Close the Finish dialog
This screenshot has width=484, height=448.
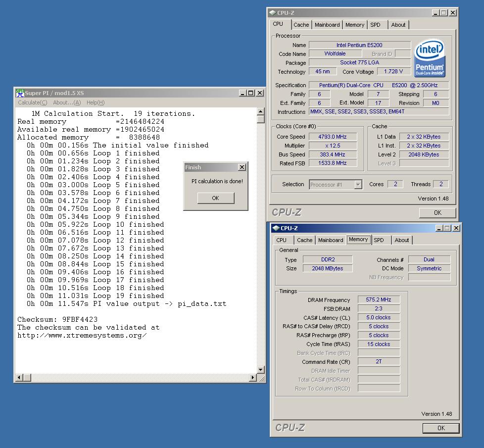tap(242, 167)
